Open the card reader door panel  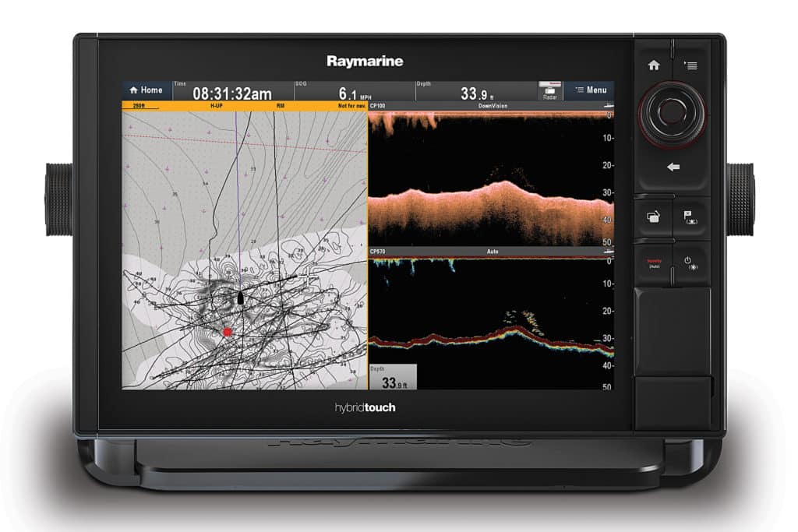pos(673,333)
